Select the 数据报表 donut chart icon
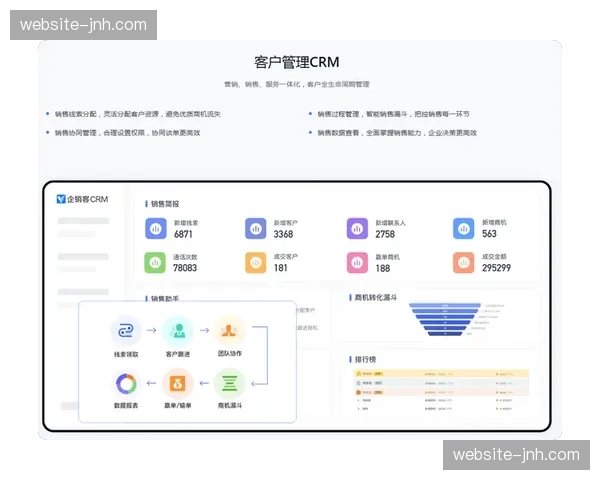The width and height of the screenshot is (600, 480). click(126, 383)
